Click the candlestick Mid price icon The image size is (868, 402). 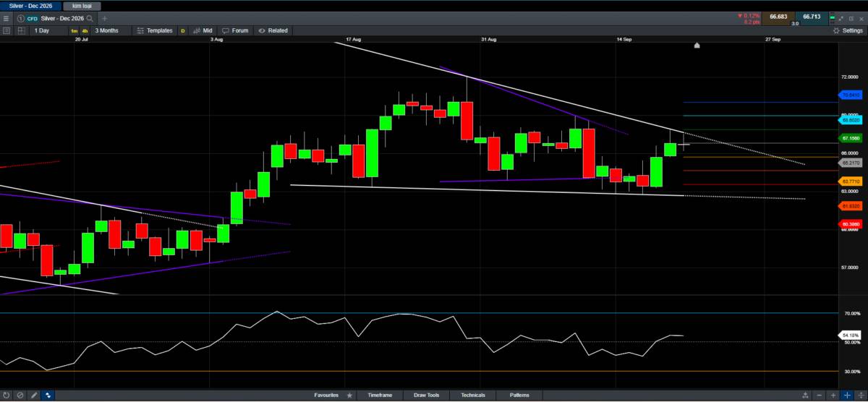[196, 30]
